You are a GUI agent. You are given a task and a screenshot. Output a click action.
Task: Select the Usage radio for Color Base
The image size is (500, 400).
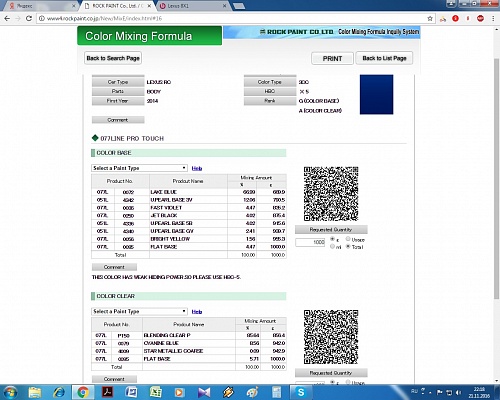coord(348,239)
